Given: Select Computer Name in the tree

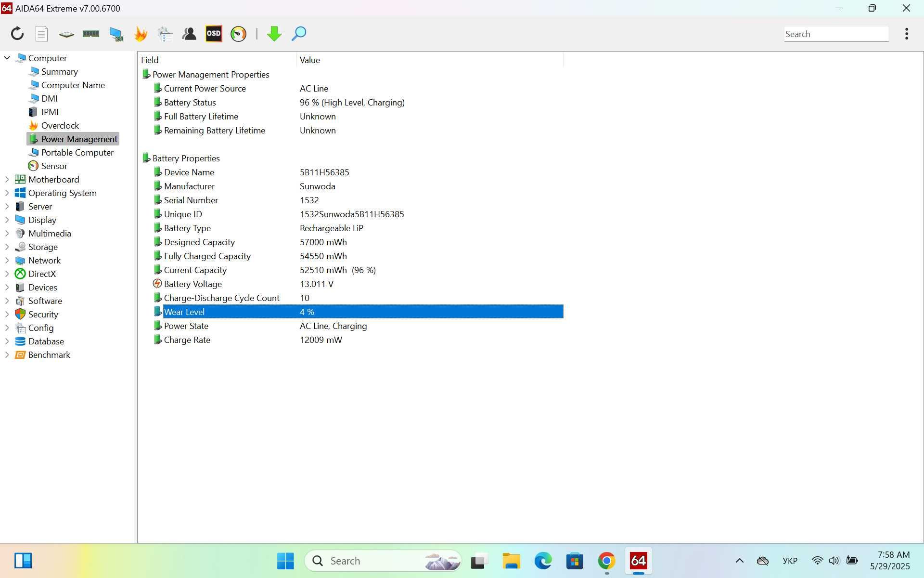Looking at the screenshot, I should click(73, 85).
